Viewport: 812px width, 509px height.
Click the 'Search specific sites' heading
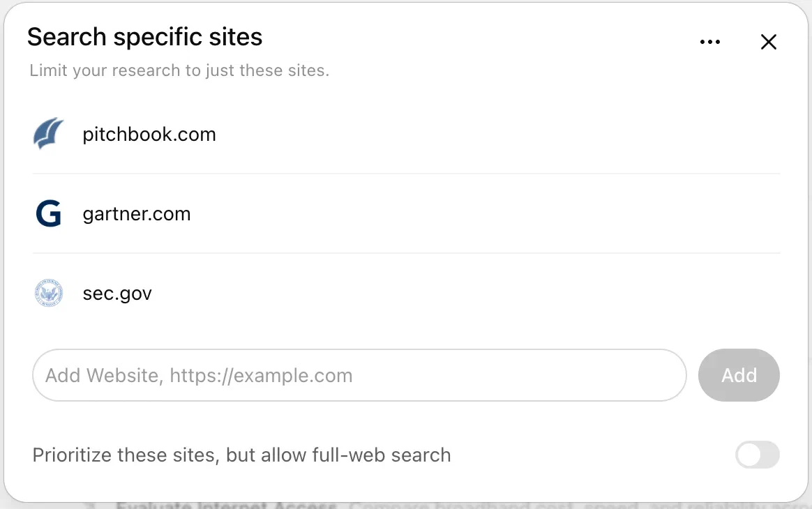coord(145,37)
